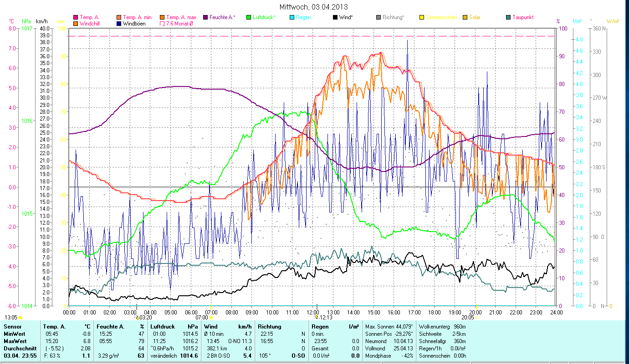Screen dimensions: 629x364
Task: Click the 12:13 solar noon marker
Action: [317, 317]
